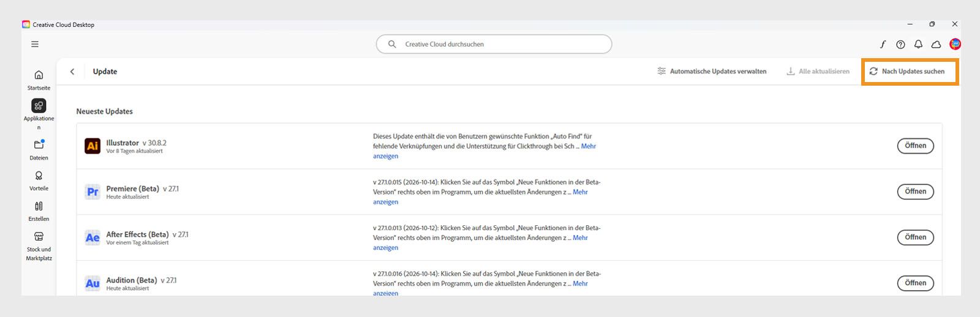Focus the Creative Cloud durchsuchen search field
This screenshot has height=317, width=980.
[x=494, y=44]
